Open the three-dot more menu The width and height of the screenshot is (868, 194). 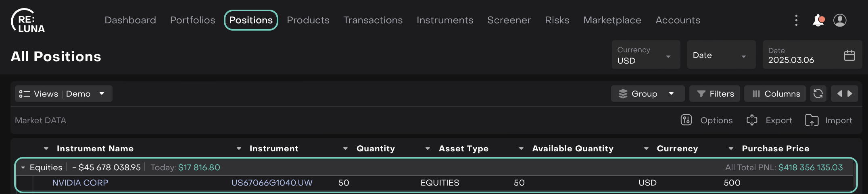click(796, 20)
